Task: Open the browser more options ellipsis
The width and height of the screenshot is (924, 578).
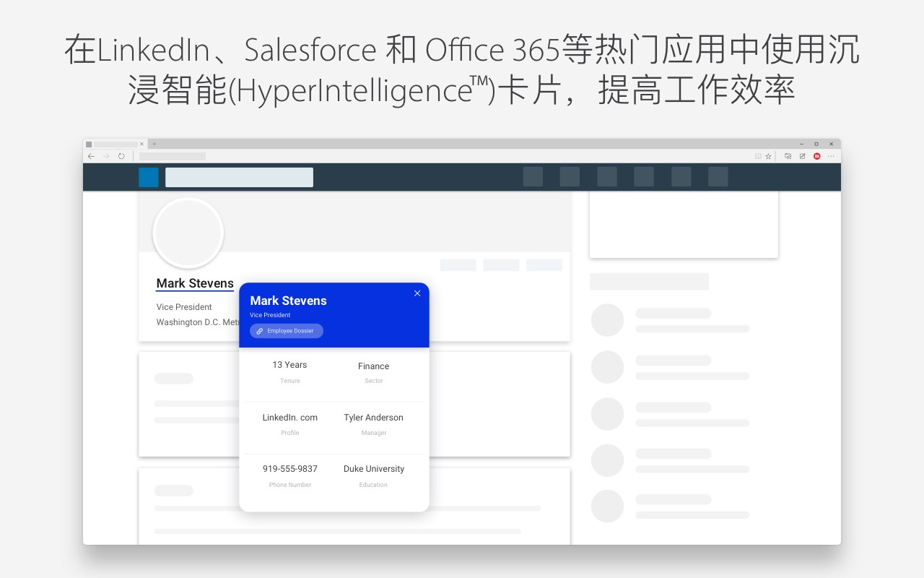Action: coord(831,156)
